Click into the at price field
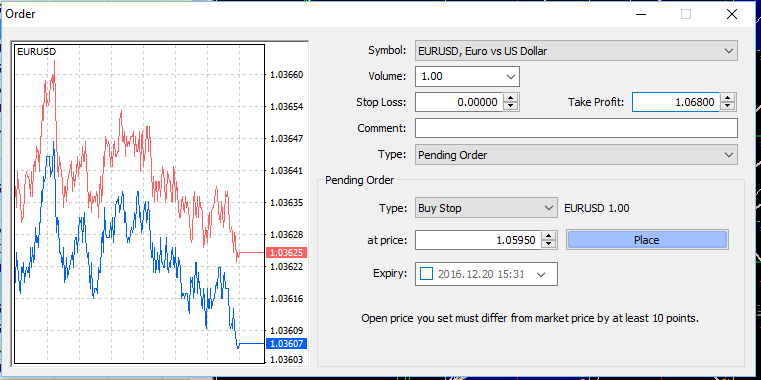 tap(478, 240)
